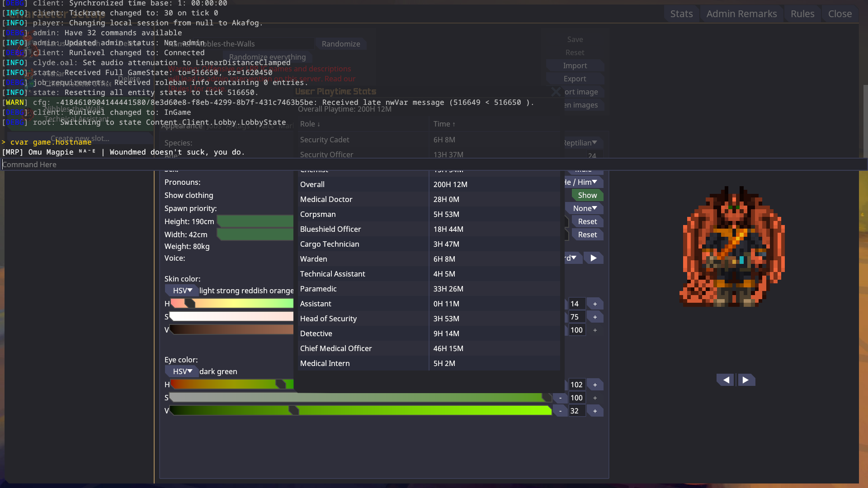Increase skin hue value with plus
The image size is (868, 488).
[595, 304]
